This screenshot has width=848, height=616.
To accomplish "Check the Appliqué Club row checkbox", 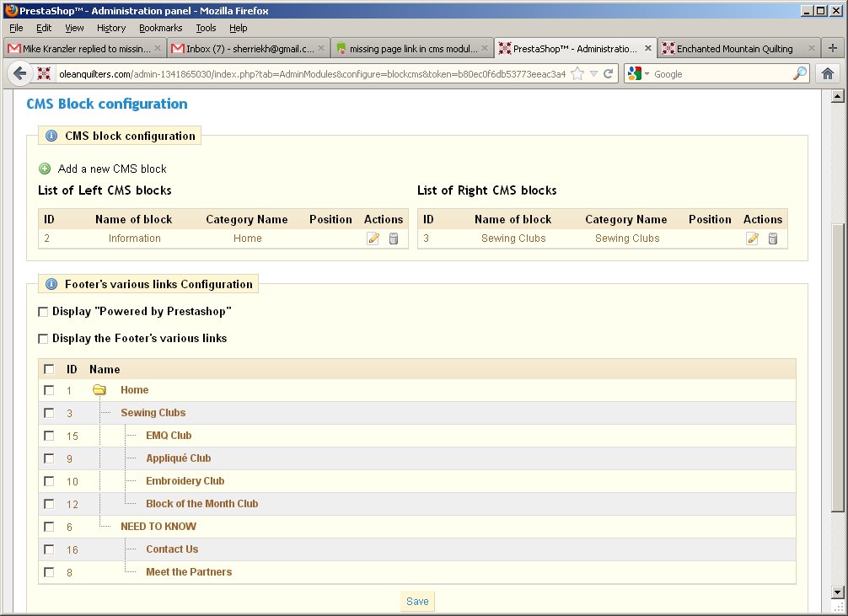I will click(49, 458).
